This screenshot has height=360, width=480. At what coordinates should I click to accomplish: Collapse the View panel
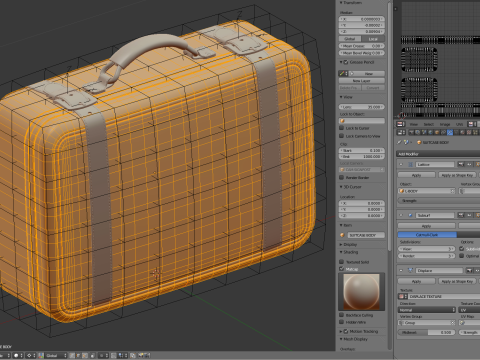point(341,97)
